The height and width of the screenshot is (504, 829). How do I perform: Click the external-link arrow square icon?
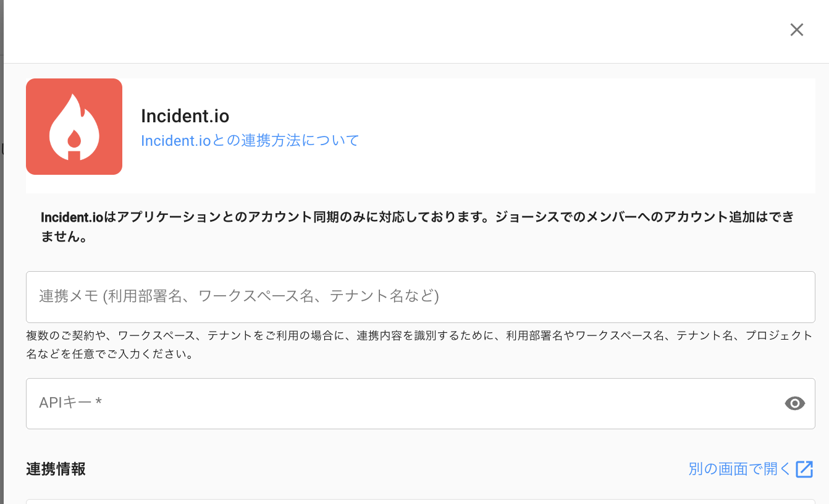804,469
